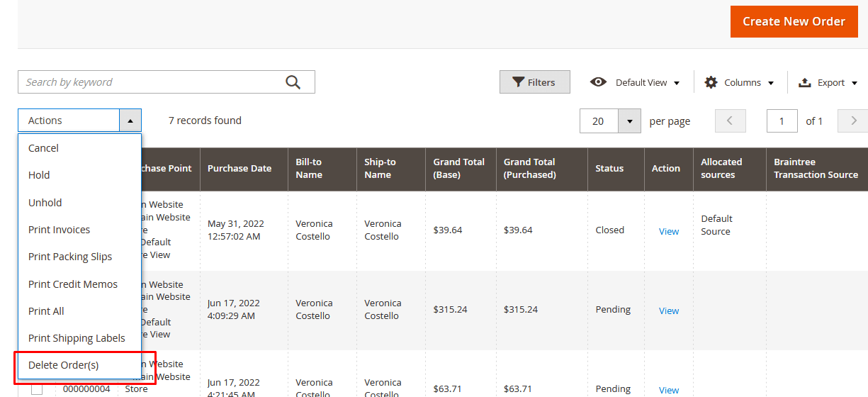
Task: Choose Delete Order(s) from Actions menu
Action: [64, 365]
